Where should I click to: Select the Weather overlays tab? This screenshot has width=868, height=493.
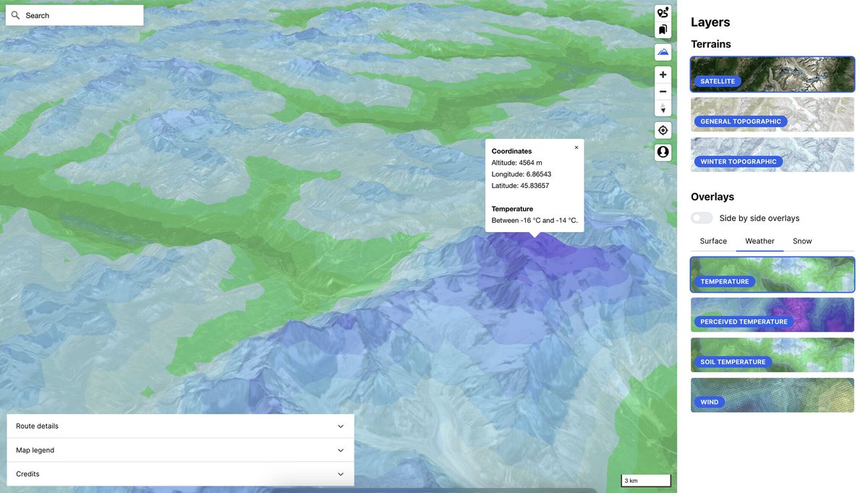(x=759, y=241)
